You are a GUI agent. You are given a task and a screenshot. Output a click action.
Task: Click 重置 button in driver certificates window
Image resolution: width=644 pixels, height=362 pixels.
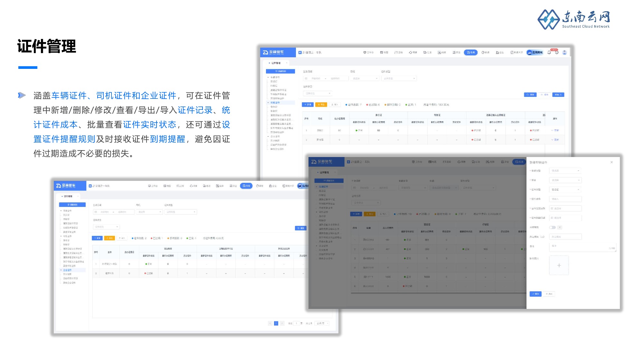(544, 95)
